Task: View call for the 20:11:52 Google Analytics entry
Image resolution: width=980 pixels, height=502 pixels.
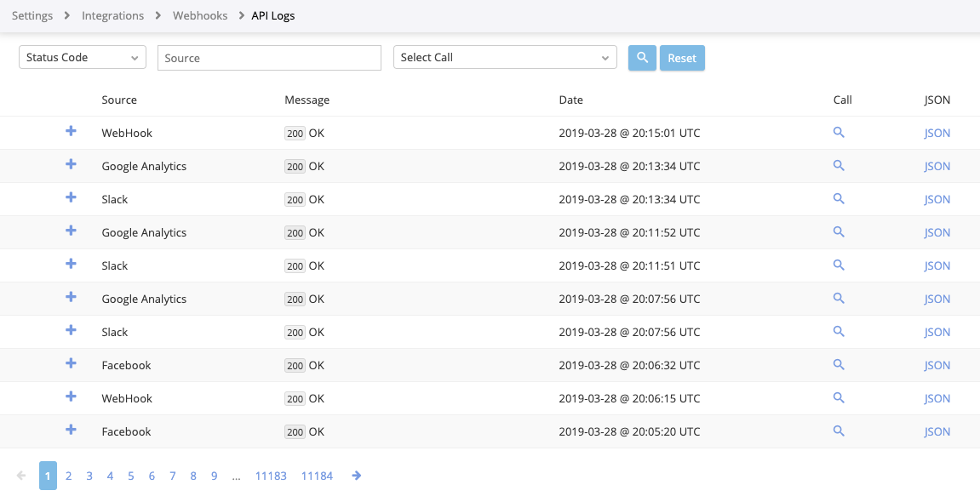Action: [x=839, y=232]
